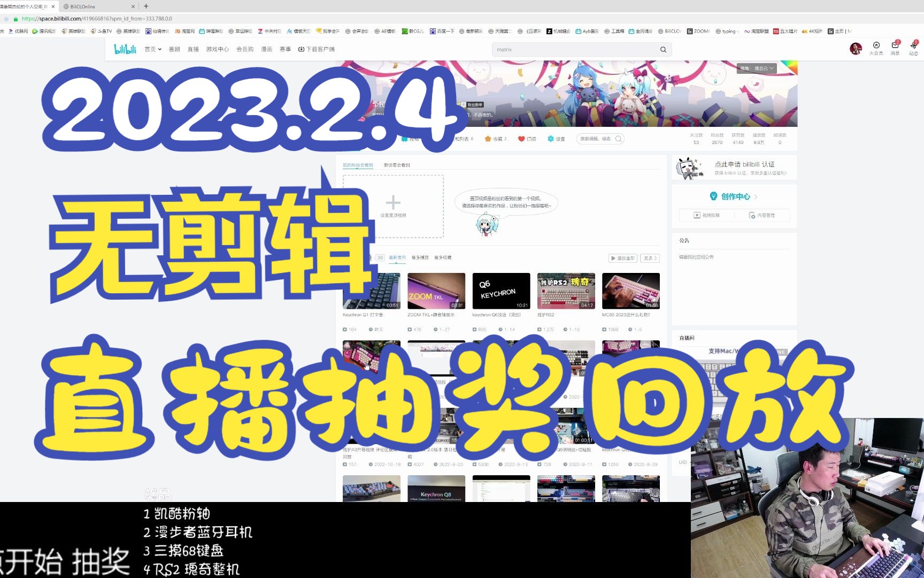
Task: Open 赛事 in the top navigation
Action: point(285,49)
